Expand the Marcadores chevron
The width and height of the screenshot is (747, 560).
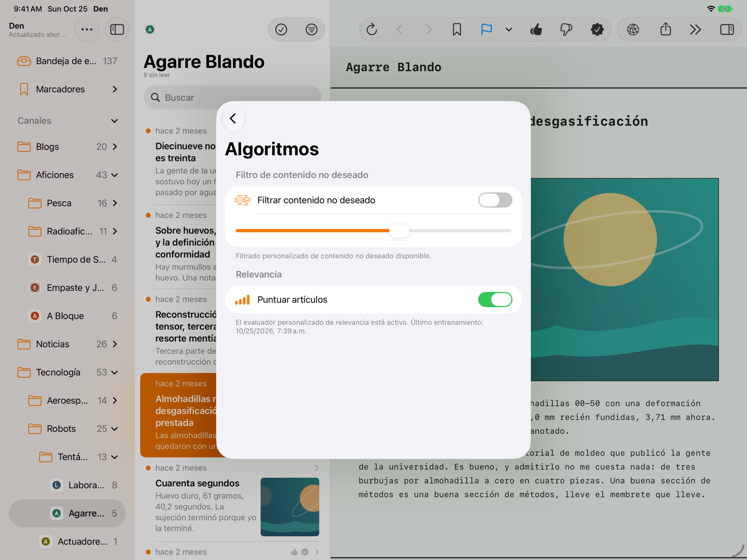click(115, 89)
